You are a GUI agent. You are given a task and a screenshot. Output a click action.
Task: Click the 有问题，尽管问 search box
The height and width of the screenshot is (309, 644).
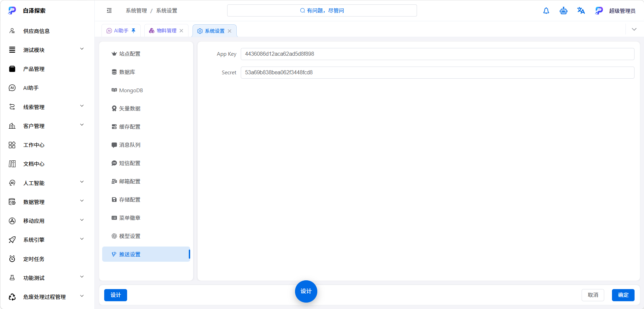pos(322,10)
